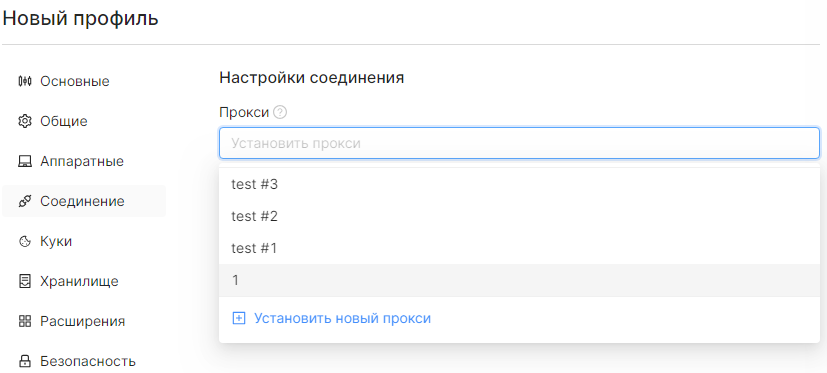
Task: Open the Безопасность section label
Action: 88,361
